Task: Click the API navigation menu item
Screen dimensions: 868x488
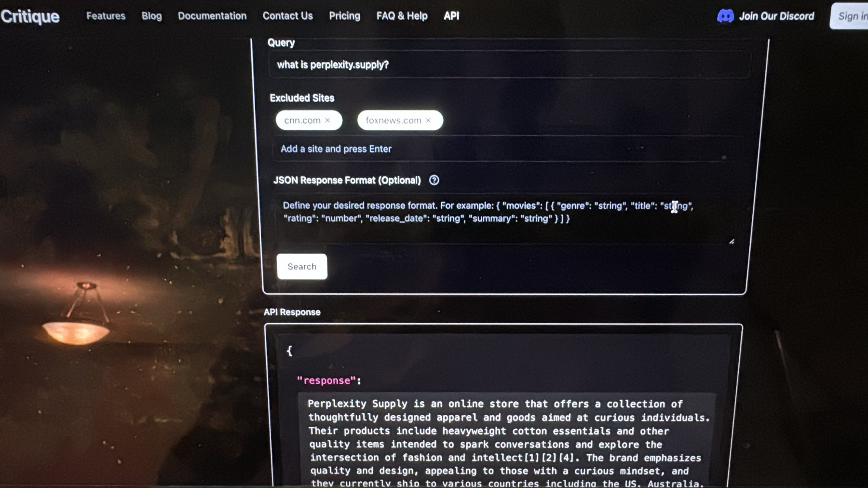Action: 451,16
